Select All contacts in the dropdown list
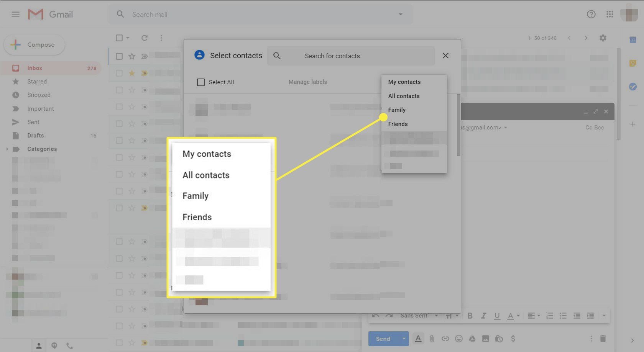 404,96
